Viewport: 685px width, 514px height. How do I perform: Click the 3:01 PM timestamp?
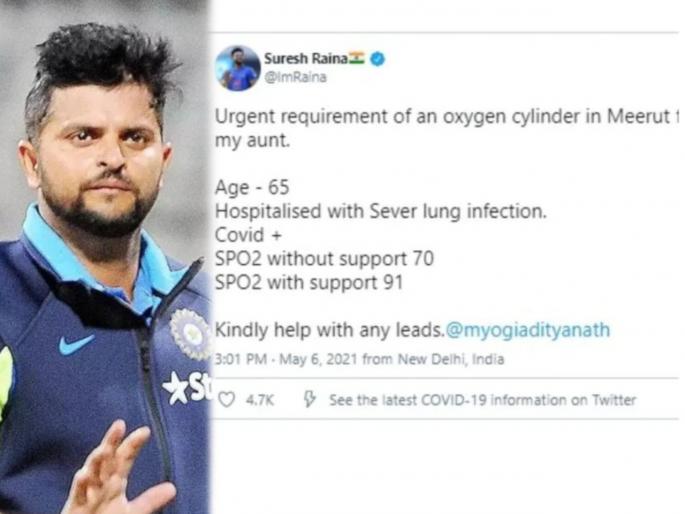tap(241, 359)
